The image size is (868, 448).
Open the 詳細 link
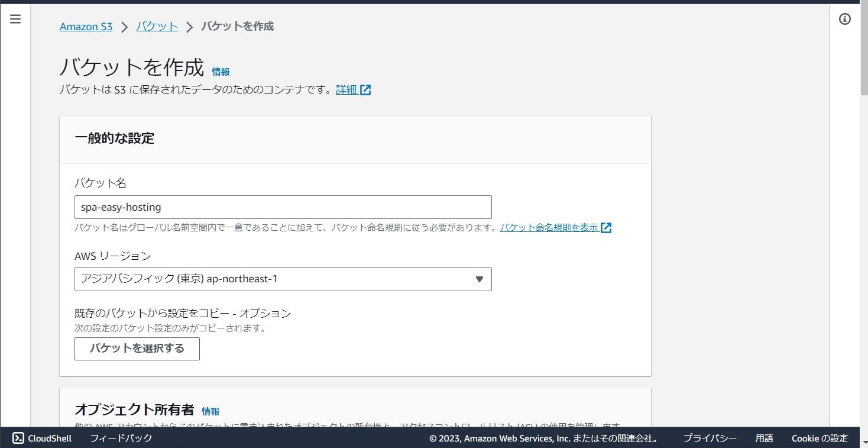coord(346,90)
